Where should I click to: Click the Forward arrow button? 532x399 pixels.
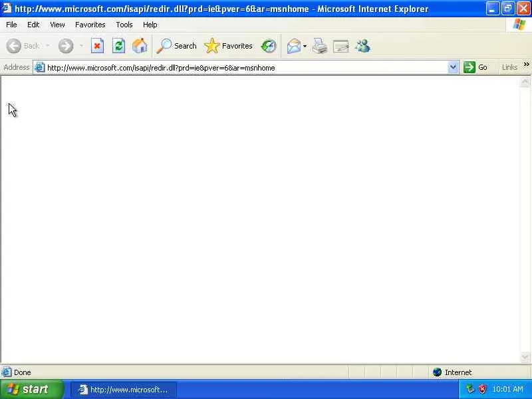pyautogui.click(x=66, y=46)
